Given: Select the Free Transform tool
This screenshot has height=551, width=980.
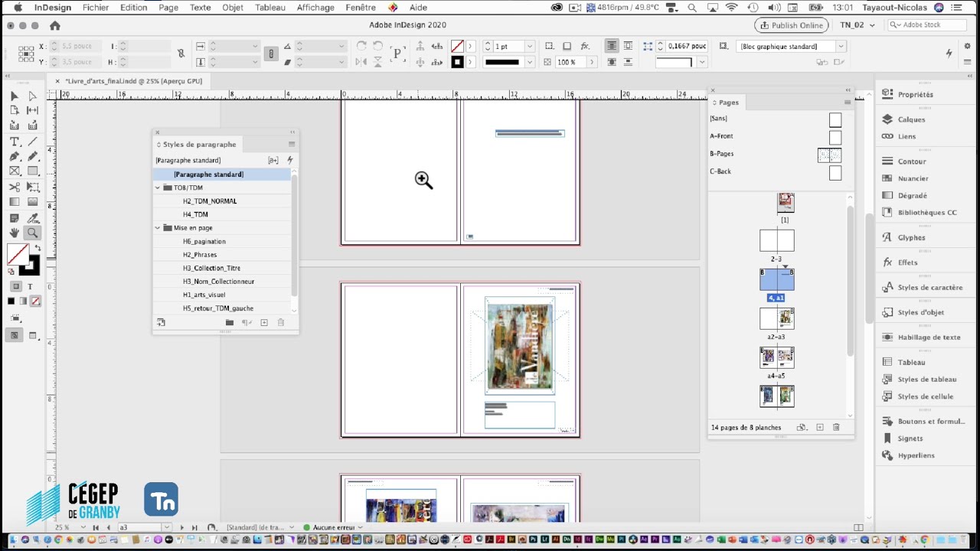Looking at the screenshot, I should (32, 187).
